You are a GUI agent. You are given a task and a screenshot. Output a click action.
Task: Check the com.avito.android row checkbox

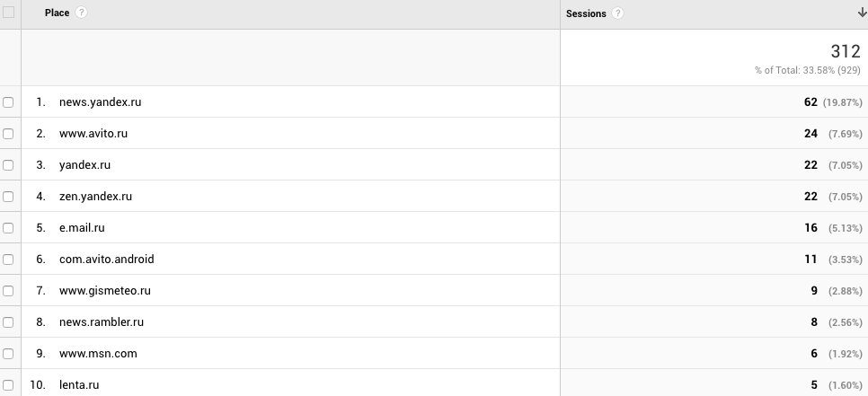point(9,260)
